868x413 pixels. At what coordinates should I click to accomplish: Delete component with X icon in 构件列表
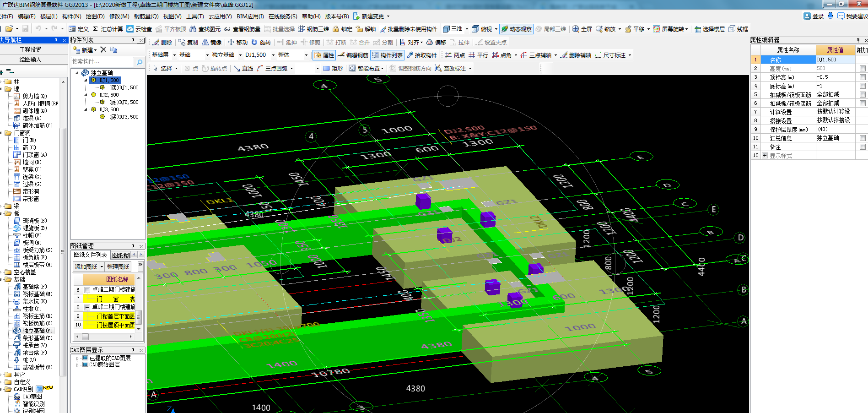point(103,49)
